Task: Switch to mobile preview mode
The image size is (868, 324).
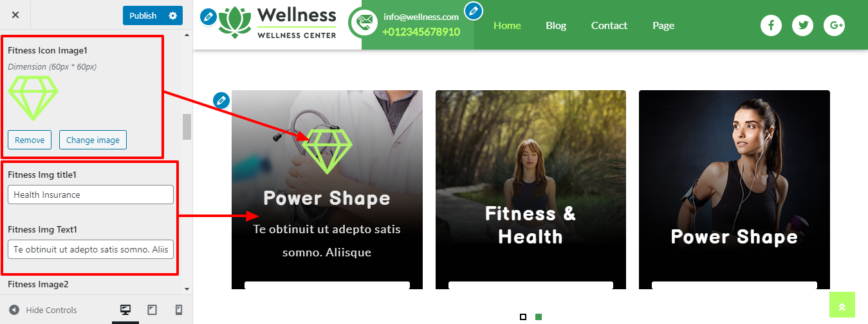Action: [x=179, y=310]
